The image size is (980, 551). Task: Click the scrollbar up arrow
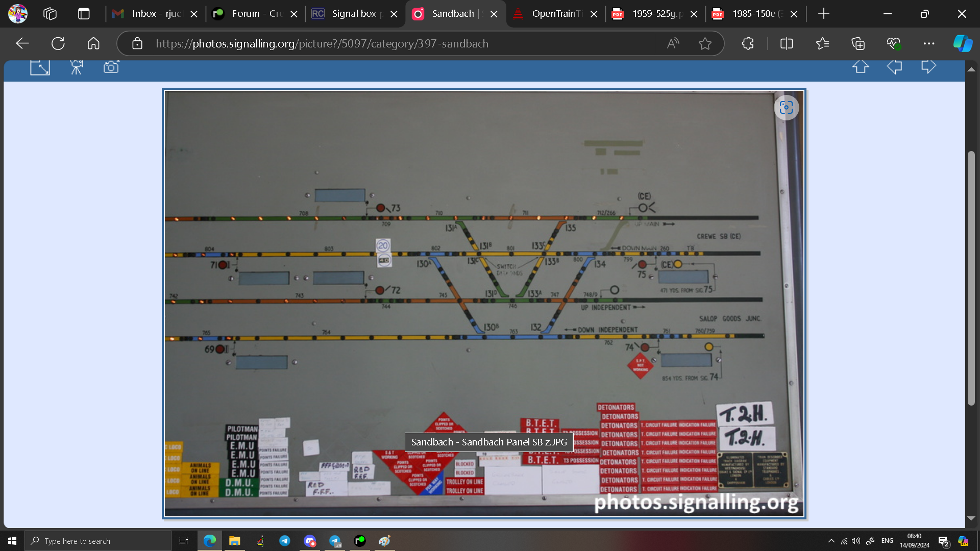[971, 69]
